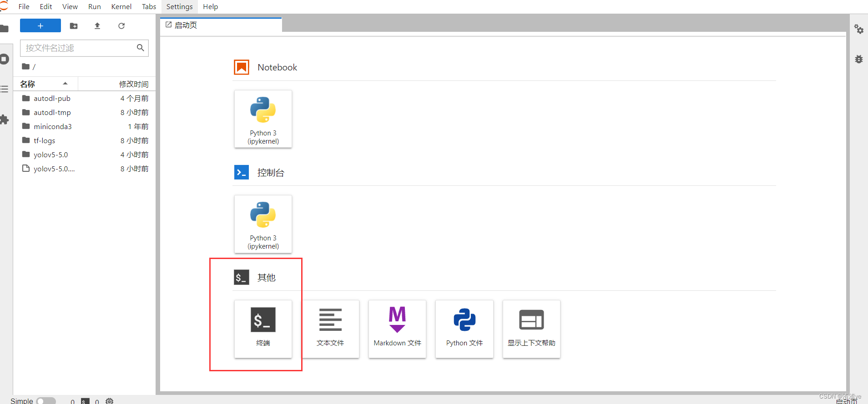Create a new Python 文件
Viewport: 868px width, 404px height.
(464, 329)
